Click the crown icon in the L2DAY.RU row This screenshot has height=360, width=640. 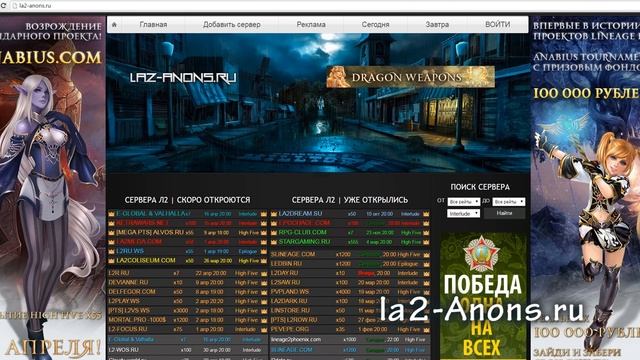click(x=426, y=273)
